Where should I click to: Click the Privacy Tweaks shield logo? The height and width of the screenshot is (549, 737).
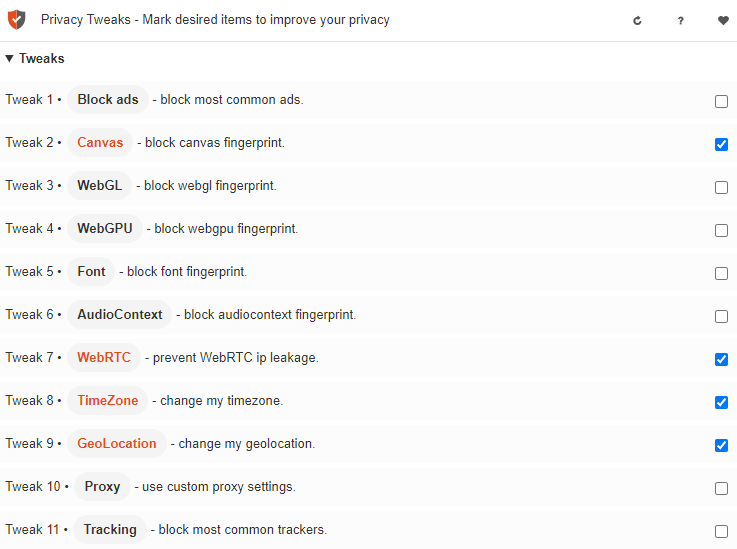[16, 20]
